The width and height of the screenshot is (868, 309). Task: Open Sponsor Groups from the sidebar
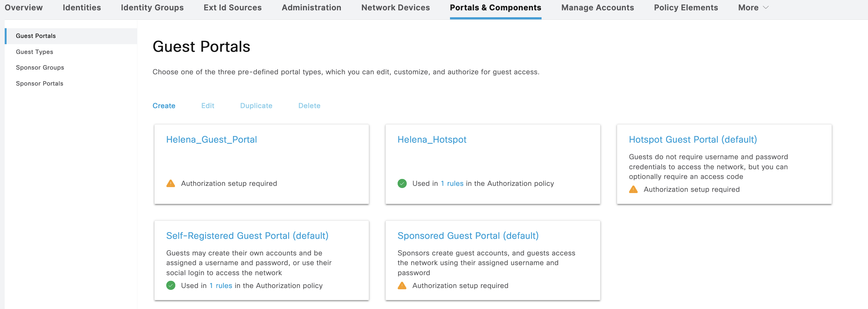[x=40, y=68]
